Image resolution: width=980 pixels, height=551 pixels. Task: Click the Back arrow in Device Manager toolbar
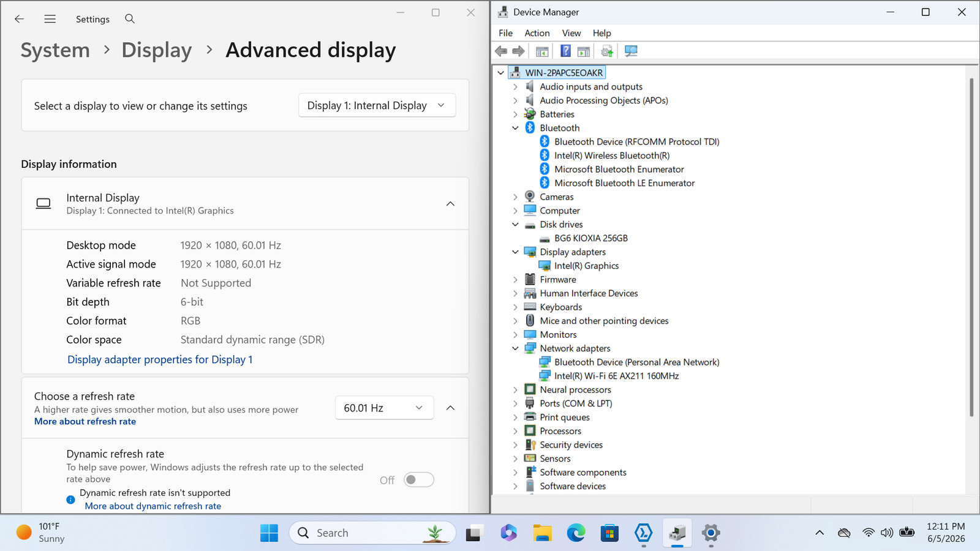click(x=501, y=51)
